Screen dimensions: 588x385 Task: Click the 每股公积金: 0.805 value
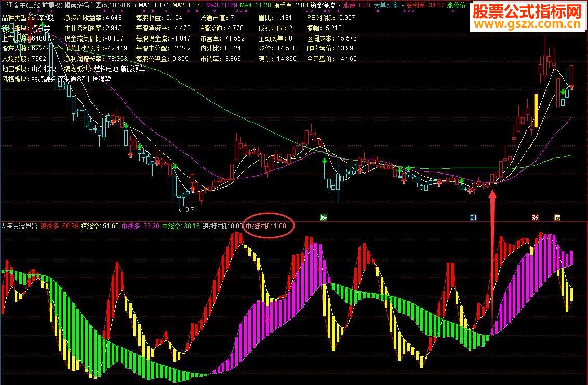click(163, 59)
